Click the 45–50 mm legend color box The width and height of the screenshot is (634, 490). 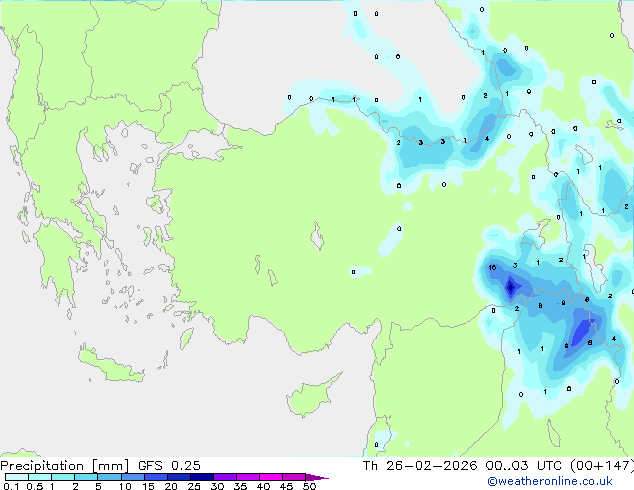click(294, 477)
